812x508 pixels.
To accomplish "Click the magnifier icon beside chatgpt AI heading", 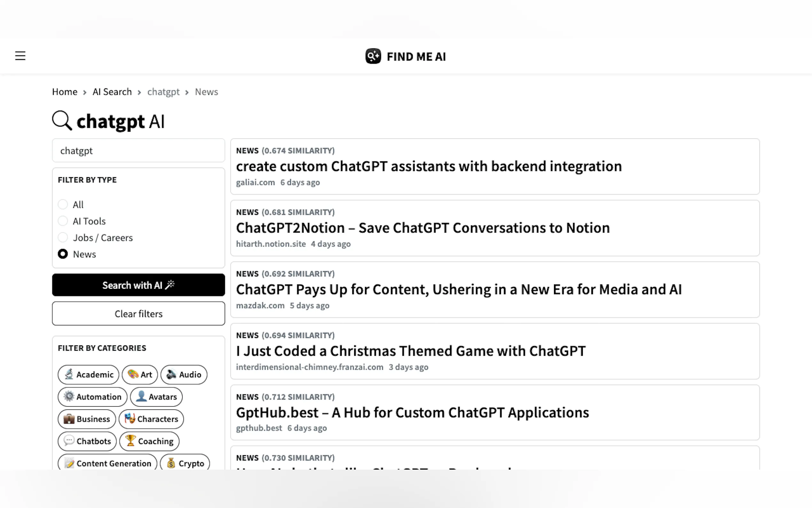I will [x=62, y=120].
